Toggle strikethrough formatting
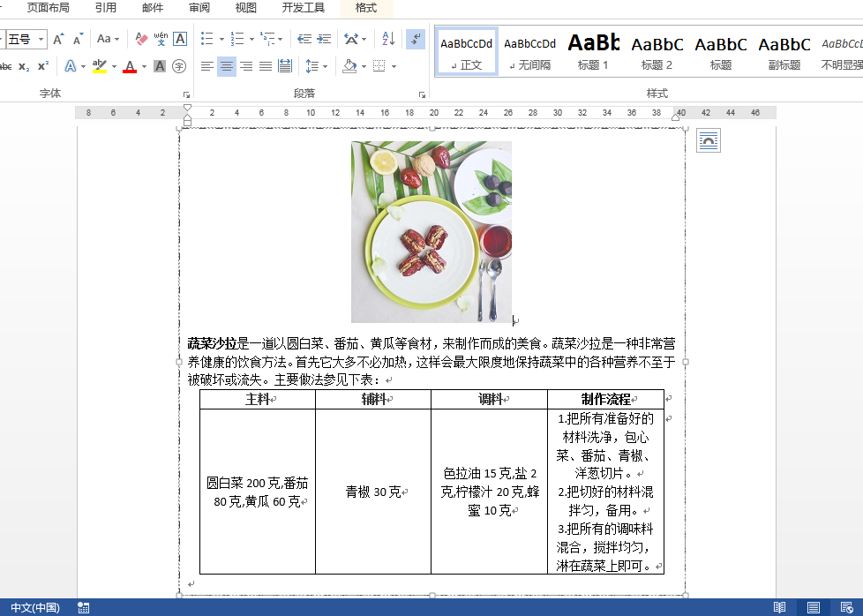Image resolution: width=863 pixels, height=616 pixels. pyautogui.click(x=5, y=66)
